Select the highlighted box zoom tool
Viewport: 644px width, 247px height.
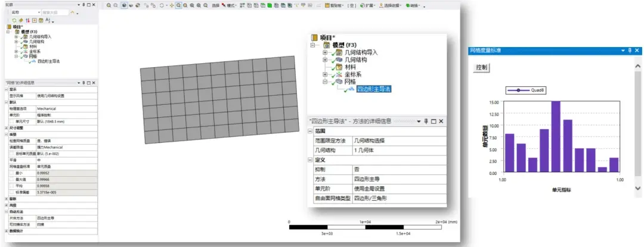point(178,5)
